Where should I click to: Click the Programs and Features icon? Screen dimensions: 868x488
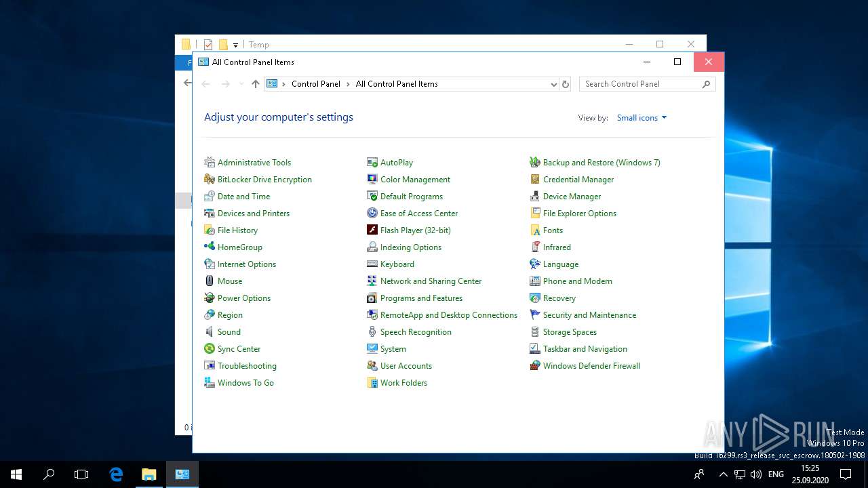point(372,298)
